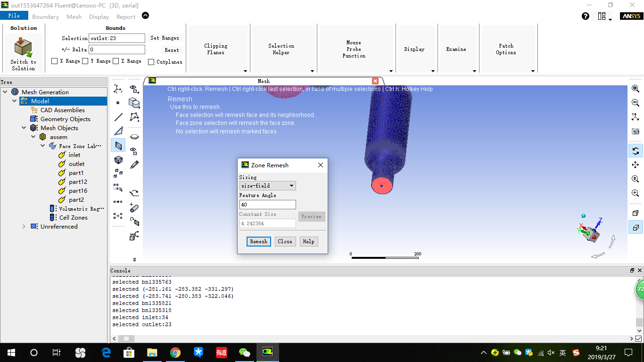The height and width of the screenshot is (362, 644).
Task: Open the Boundary menu
Action: click(x=45, y=16)
